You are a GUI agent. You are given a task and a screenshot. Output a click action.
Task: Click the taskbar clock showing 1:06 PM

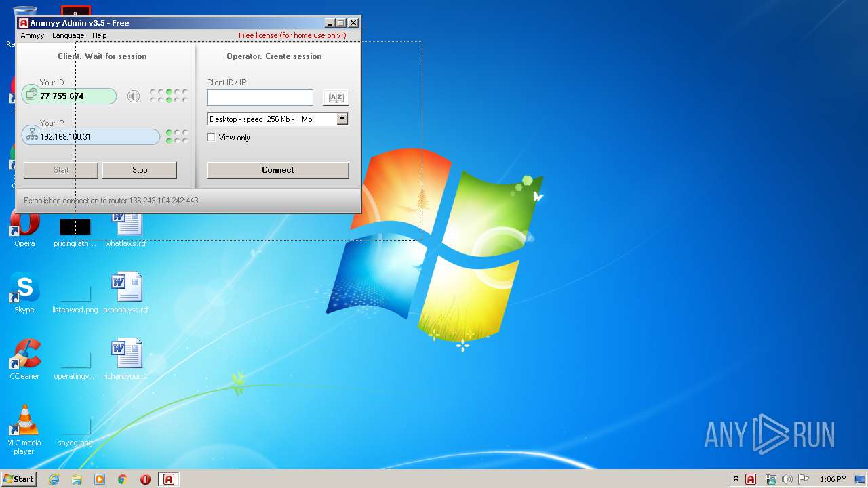(833, 479)
